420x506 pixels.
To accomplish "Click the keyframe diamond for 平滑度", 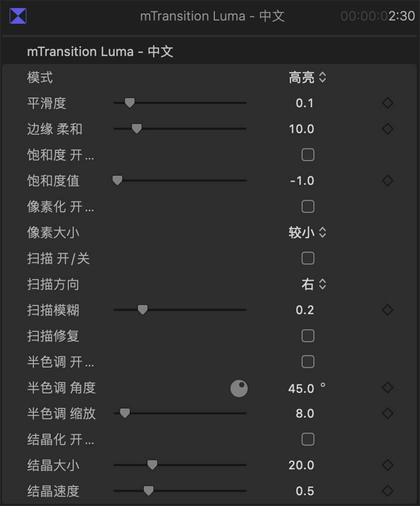I will click(x=387, y=103).
